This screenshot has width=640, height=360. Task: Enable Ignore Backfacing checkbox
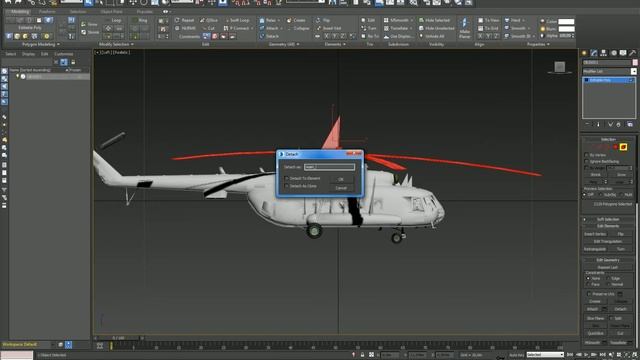pyautogui.click(x=587, y=162)
